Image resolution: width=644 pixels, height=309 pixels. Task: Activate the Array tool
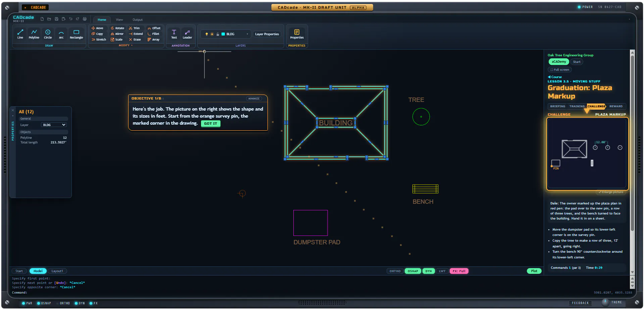click(153, 40)
